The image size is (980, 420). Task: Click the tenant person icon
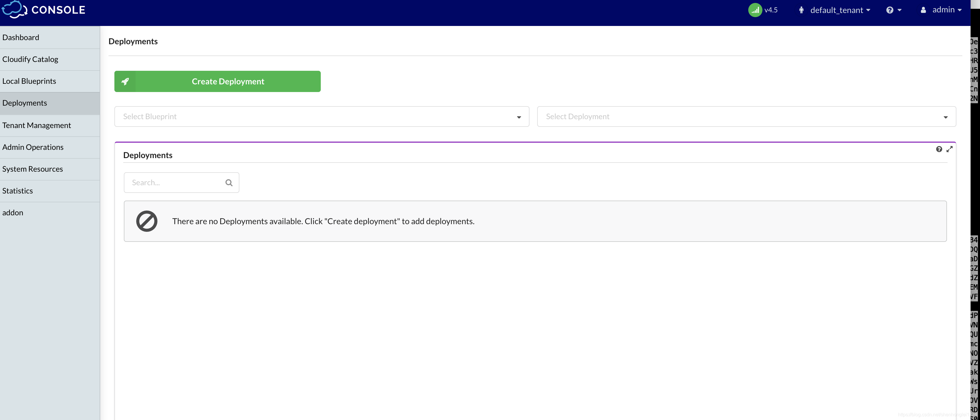(x=801, y=10)
